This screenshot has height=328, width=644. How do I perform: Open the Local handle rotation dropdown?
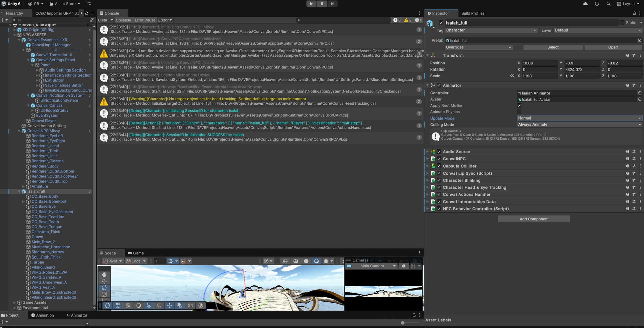(x=136, y=261)
